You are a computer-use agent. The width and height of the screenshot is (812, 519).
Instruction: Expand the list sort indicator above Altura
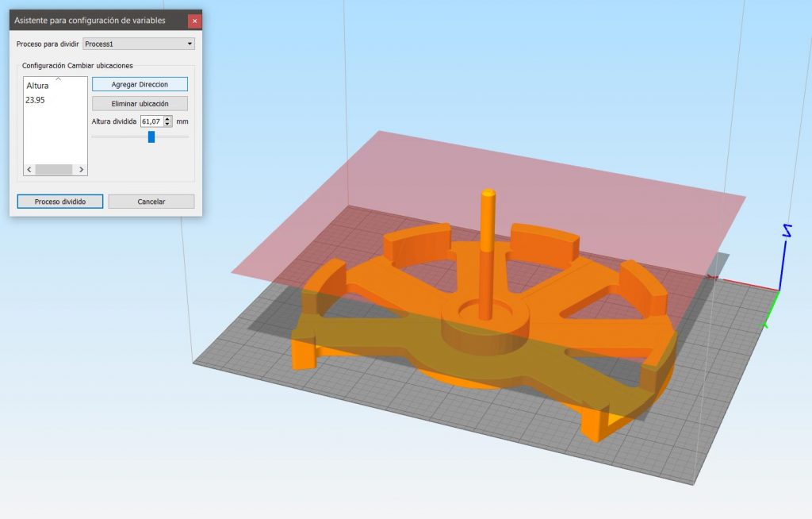pos(57,79)
